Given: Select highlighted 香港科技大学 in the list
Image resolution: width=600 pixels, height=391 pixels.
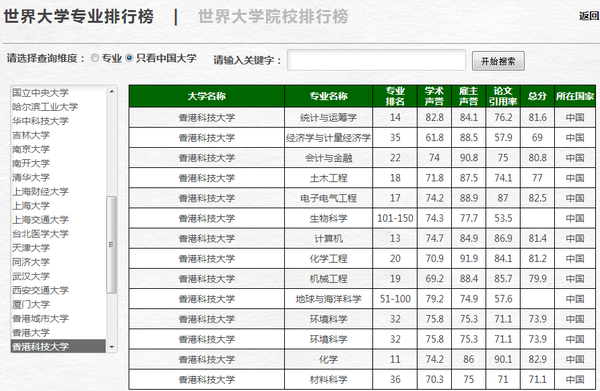Looking at the screenshot, I should (58, 347).
